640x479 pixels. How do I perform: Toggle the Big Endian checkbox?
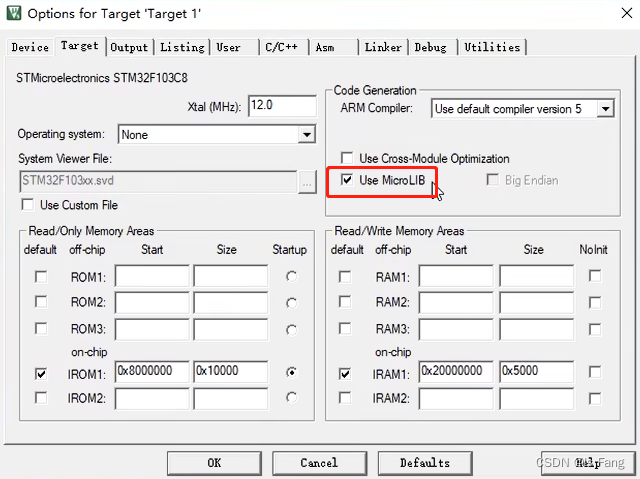[x=493, y=180]
